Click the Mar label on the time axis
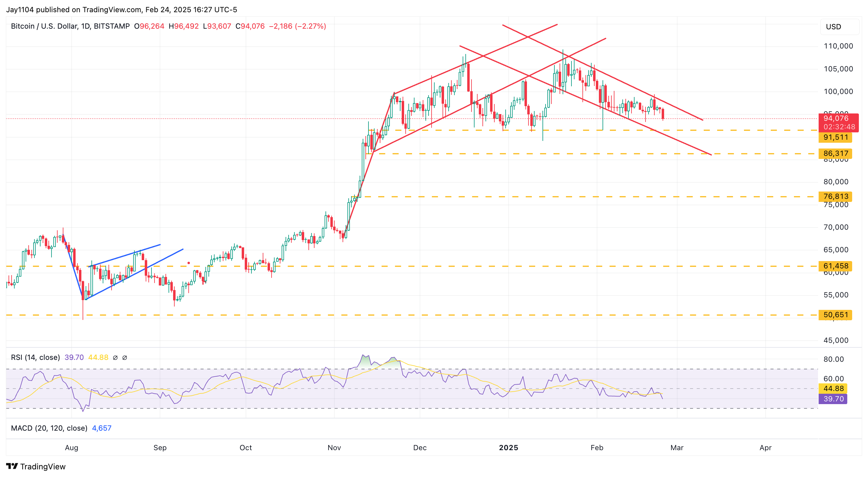This screenshot has height=477, width=868. (677, 448)
